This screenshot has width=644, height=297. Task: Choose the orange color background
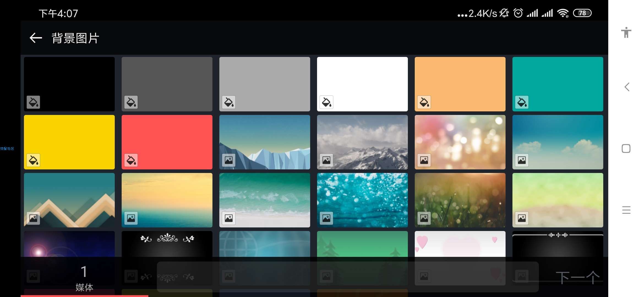click(x=460, y=84)
